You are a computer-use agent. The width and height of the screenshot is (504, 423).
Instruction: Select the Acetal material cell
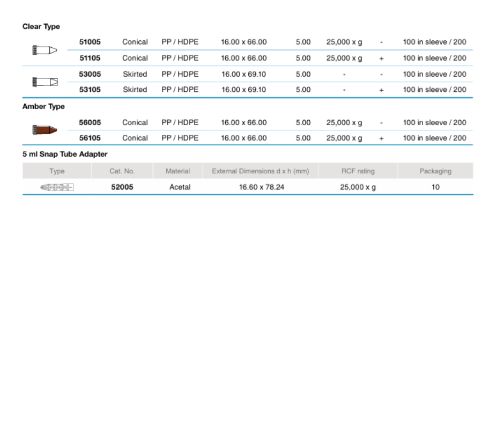(180, 187)
